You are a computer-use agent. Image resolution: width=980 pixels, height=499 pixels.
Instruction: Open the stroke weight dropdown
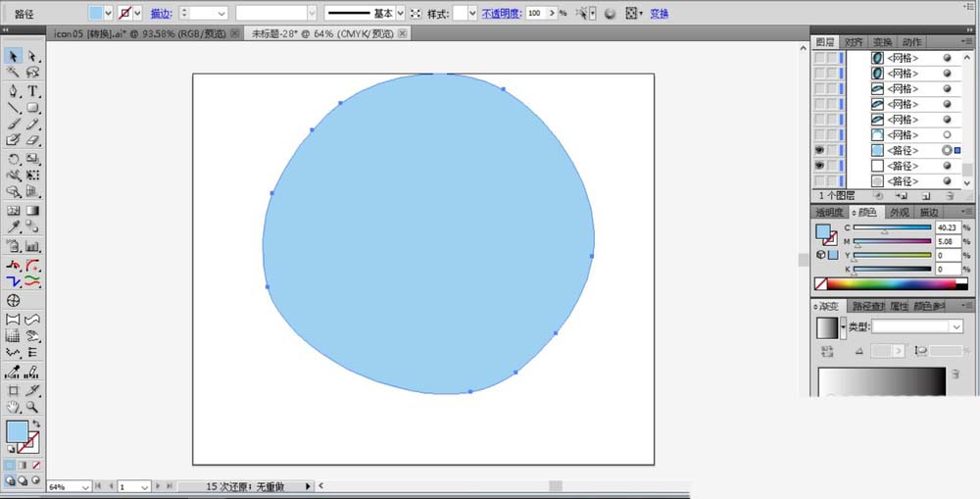221,13
